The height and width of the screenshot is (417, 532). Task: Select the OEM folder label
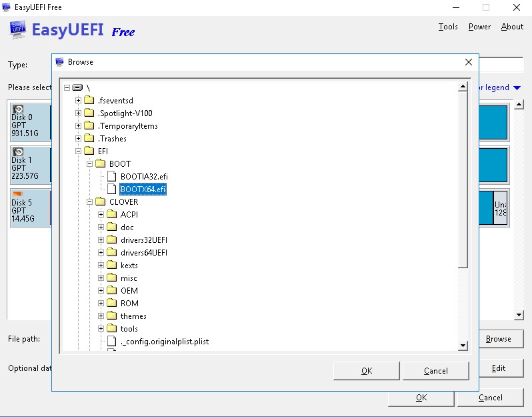pos(129,291)
